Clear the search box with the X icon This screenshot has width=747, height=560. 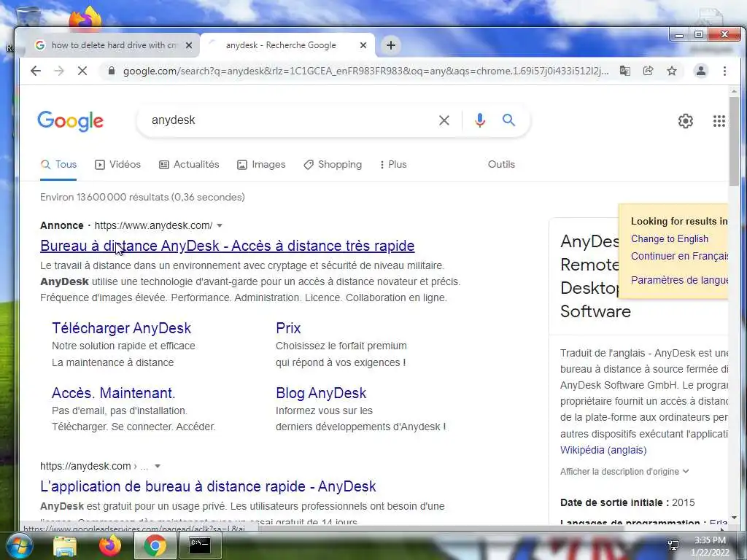tap(444, 120)
